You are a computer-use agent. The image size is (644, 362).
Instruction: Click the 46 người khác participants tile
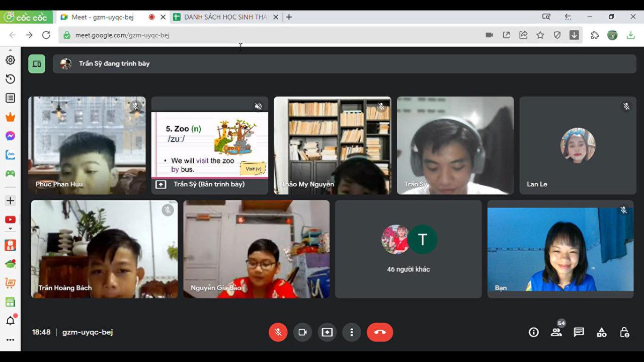point(408,249)
